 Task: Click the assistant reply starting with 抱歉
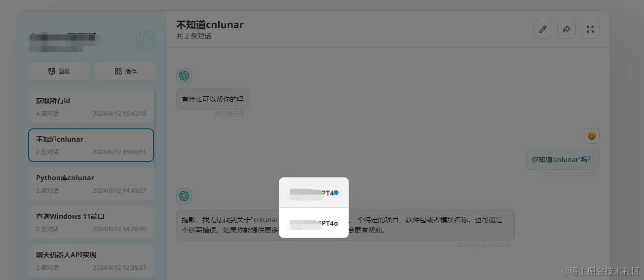click(x=345, y=225)
